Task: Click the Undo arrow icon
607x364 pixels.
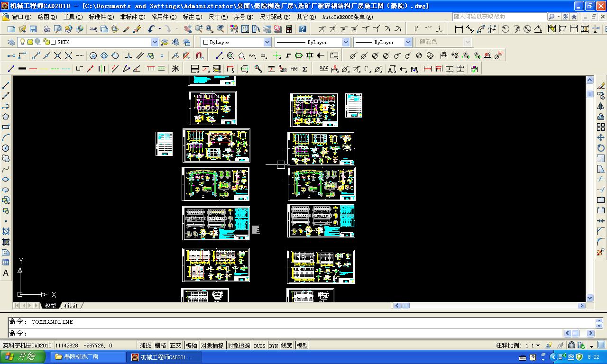Action: pyautogui.click(x=151, y=29)
